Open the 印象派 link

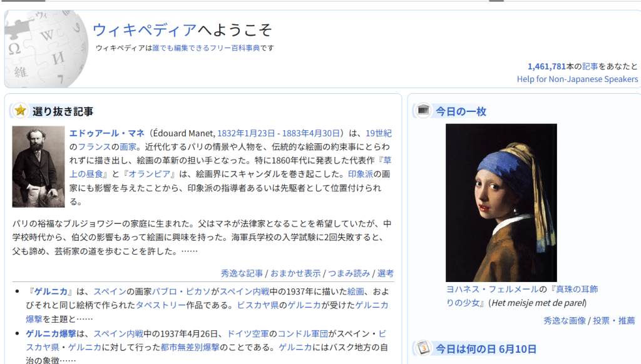[x=361, y=174]
